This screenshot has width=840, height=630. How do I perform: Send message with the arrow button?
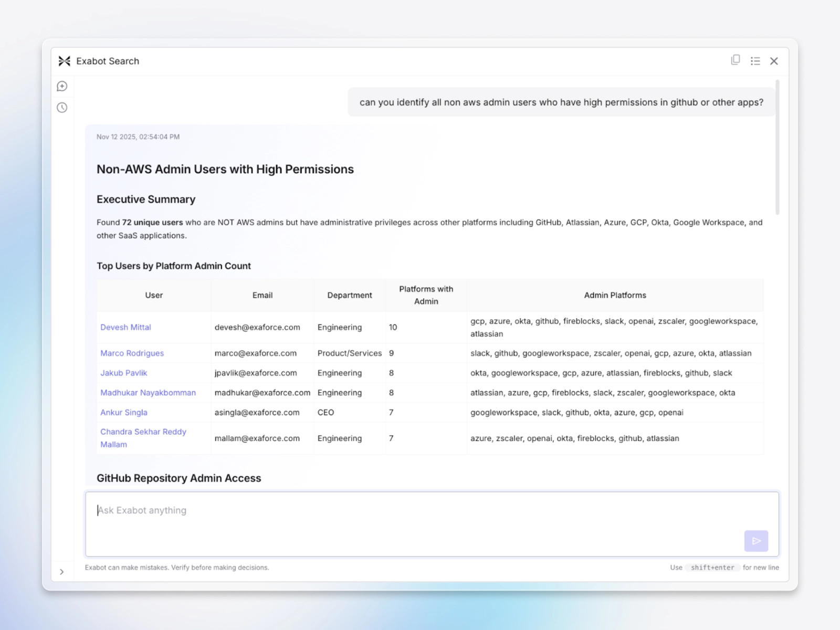pos(756,541)
